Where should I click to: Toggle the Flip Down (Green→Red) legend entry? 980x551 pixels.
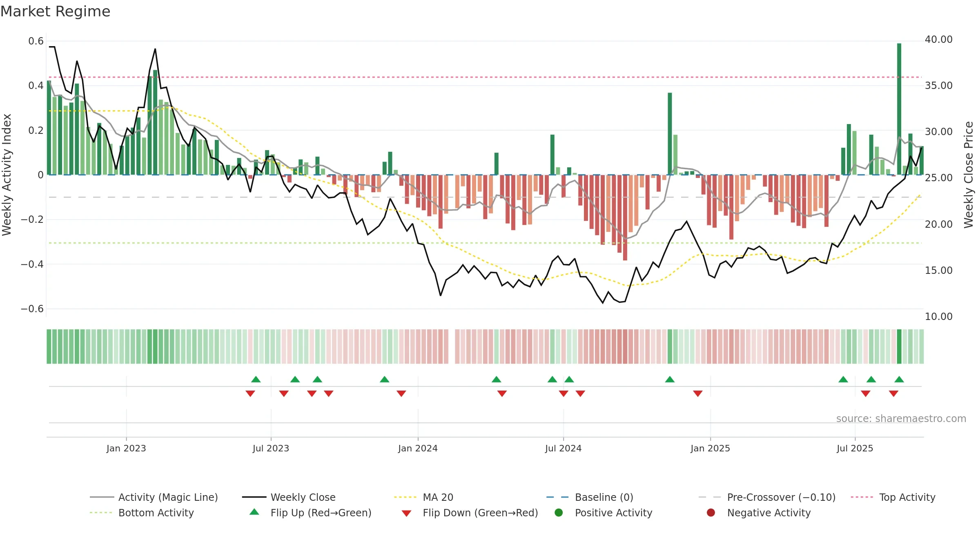pos(470,513)
